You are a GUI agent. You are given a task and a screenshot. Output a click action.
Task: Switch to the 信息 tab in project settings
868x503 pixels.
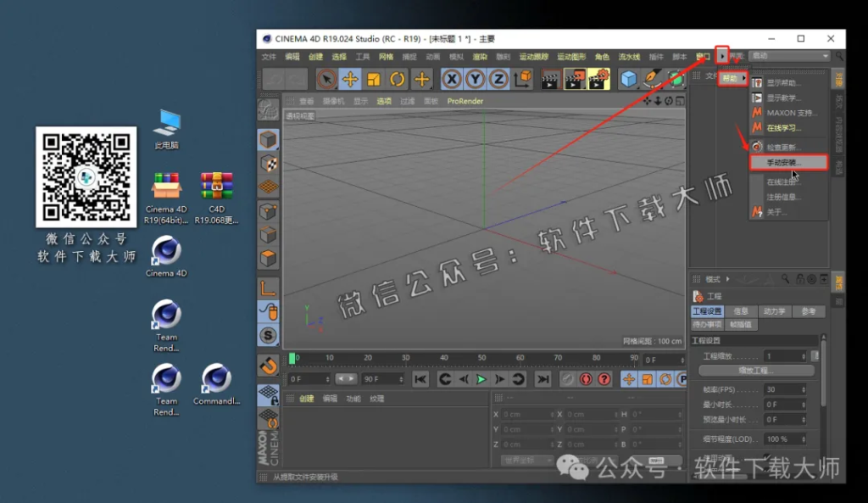click(739, 310)
